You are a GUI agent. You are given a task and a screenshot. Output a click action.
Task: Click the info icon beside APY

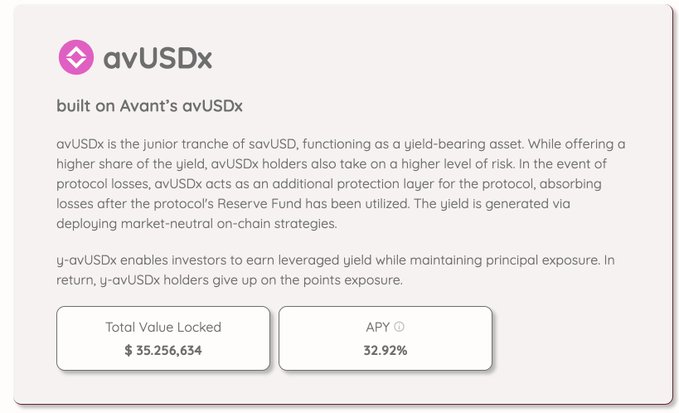pyautogui.click(x=399, y=327)
